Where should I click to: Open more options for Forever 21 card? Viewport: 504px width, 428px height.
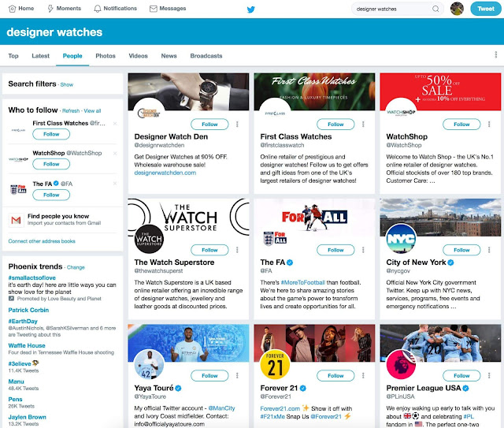363,375
